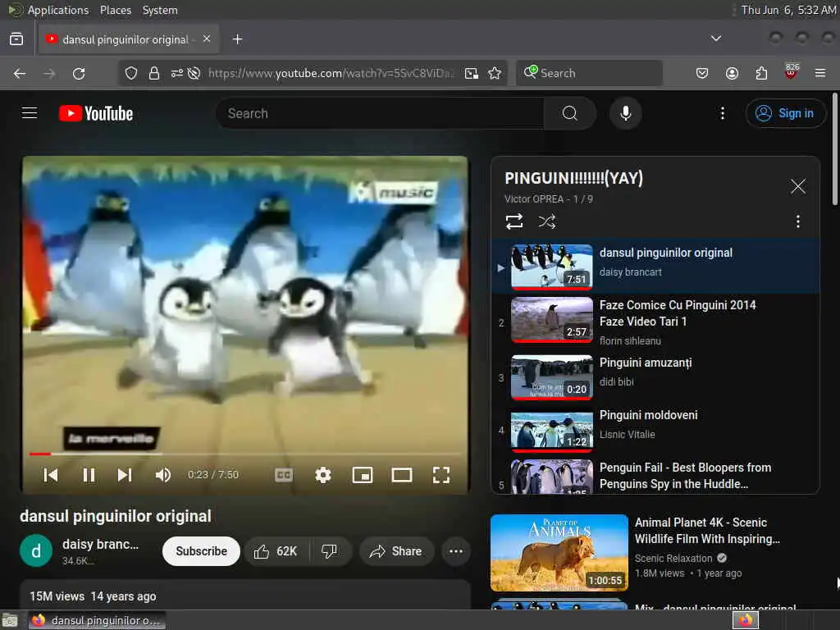The image size is (840, 630).
Task: Open the YouTube guide hamburger menu
Action: [x=30, y=113]
